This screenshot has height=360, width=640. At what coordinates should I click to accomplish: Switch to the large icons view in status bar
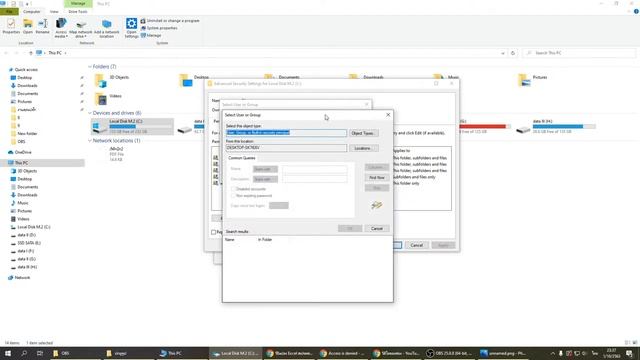(x=634, y=343)
